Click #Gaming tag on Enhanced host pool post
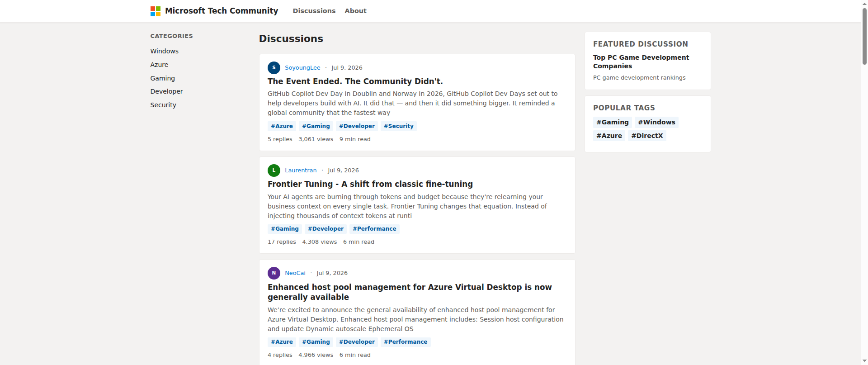 316,342
